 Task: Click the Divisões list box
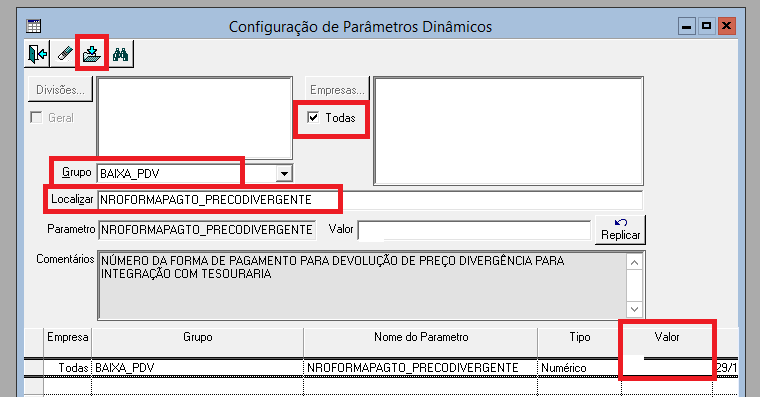[195, 118]
